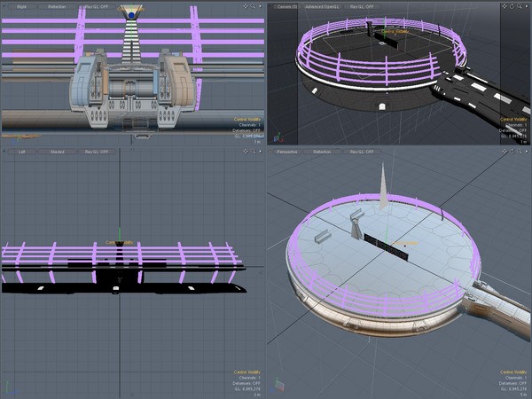Click the rotate icon in the Camera viewport

click(x=513, y=7)
